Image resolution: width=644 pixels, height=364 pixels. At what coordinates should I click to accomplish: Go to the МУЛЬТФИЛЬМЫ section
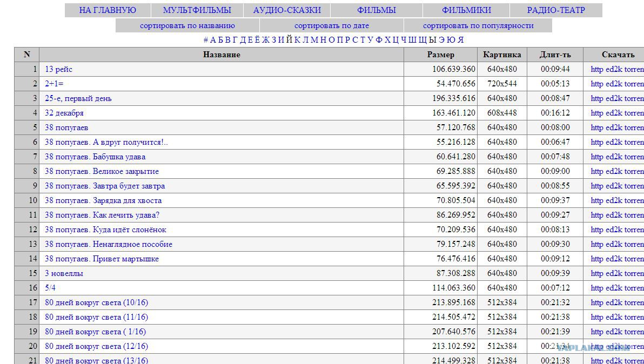[x=197, y=10]
